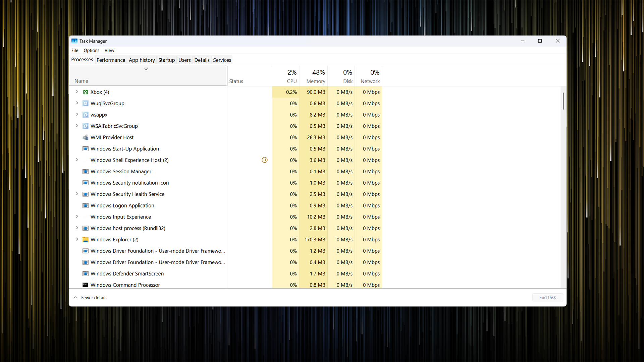Select the Windows Logon Application name
This screenshot has width=644, height=362.
pos(122,205)
